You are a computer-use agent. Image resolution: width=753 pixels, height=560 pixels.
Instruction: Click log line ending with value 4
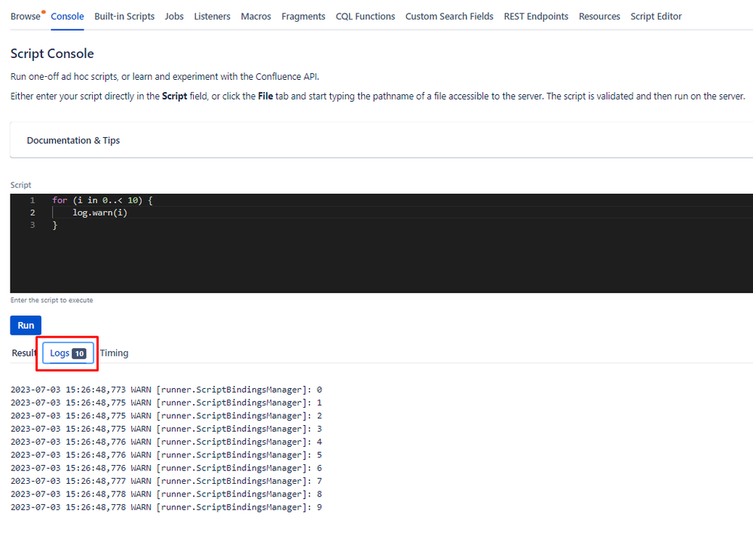tap(166, 442)
